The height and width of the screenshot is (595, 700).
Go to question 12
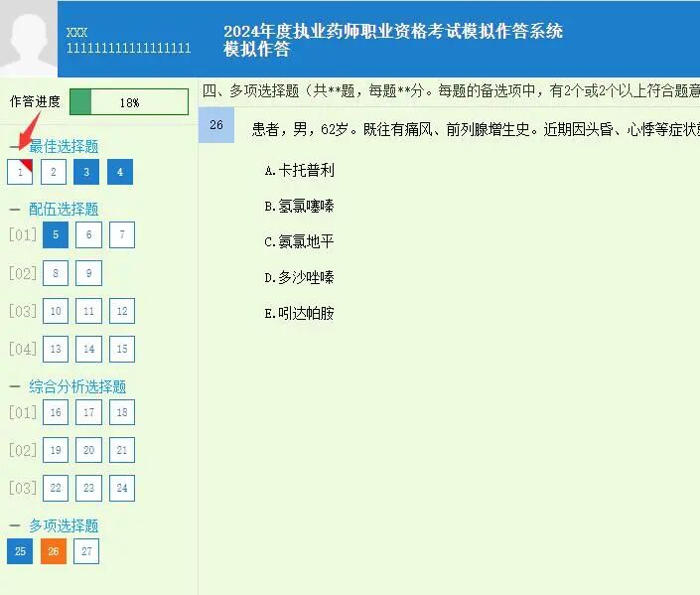122,311
